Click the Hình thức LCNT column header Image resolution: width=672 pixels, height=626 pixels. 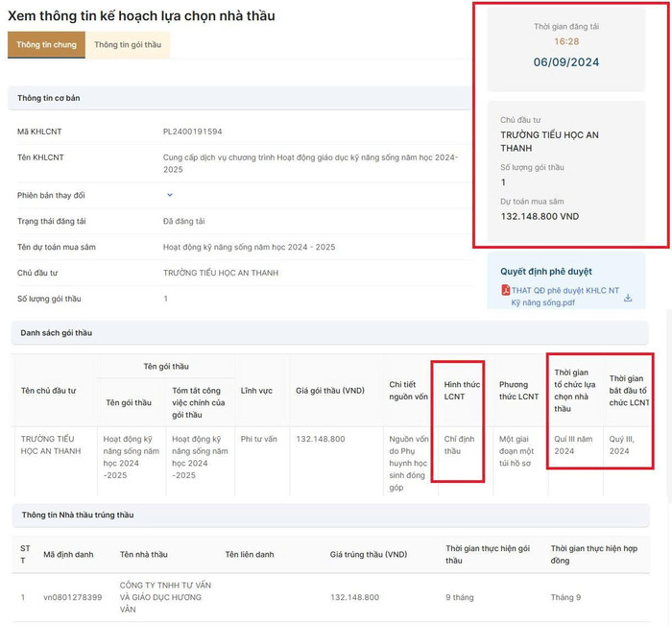click(462, 391)
